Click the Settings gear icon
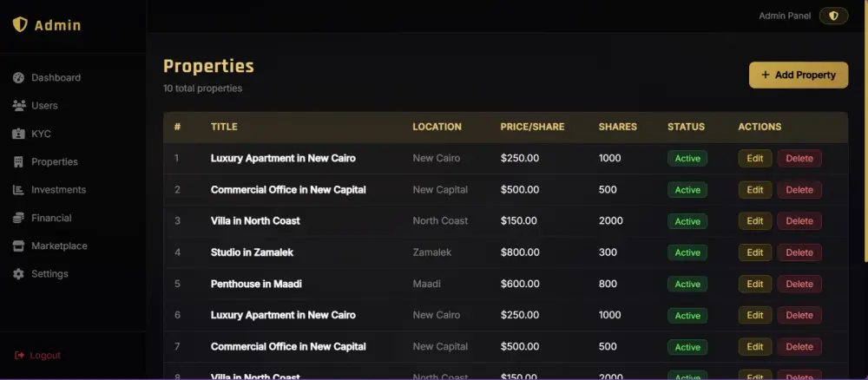 tap(18, 274)
